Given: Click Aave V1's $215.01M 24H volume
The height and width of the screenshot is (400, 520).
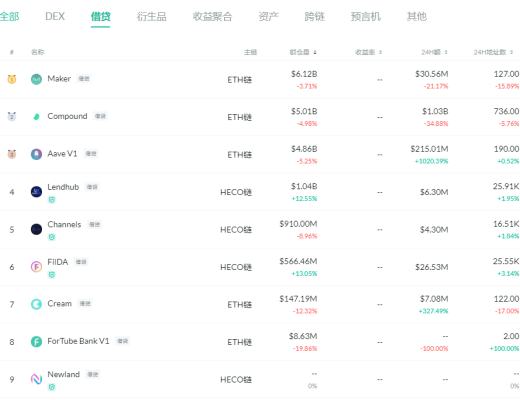Looking at the screenshot, I should 429,149.
